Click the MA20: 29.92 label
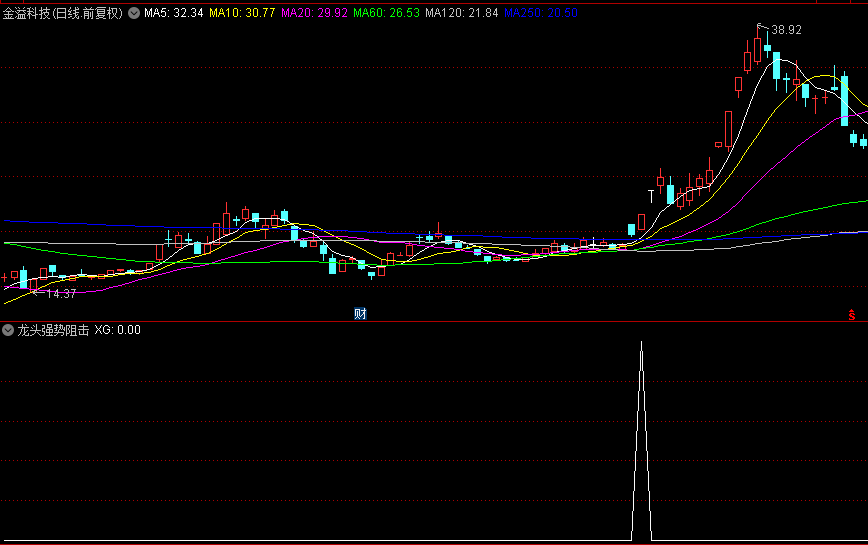Screen dimensions: 868x545 point(314,13)
